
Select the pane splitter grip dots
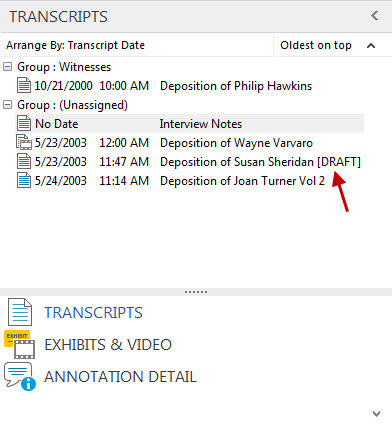click(196, 292)
